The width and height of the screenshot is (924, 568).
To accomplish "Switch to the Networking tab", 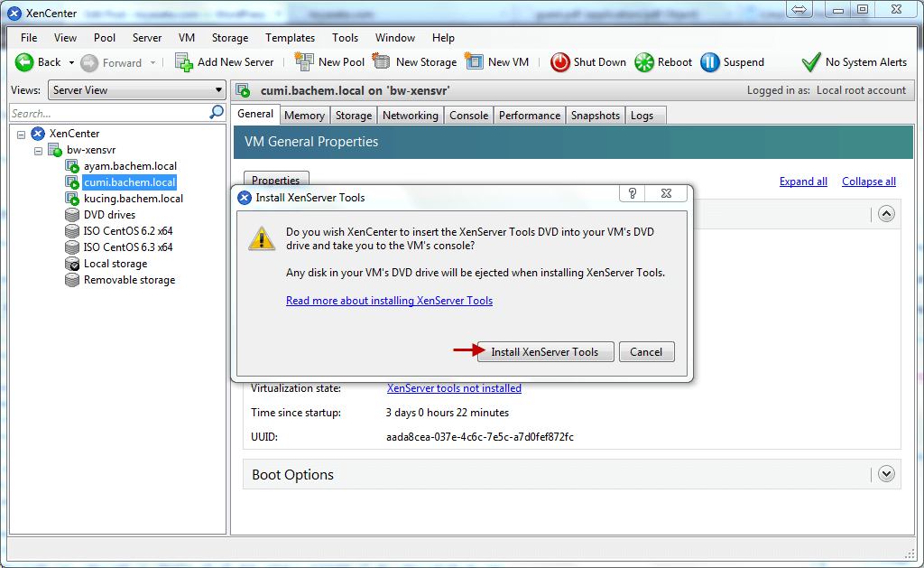I will point(411,116).
